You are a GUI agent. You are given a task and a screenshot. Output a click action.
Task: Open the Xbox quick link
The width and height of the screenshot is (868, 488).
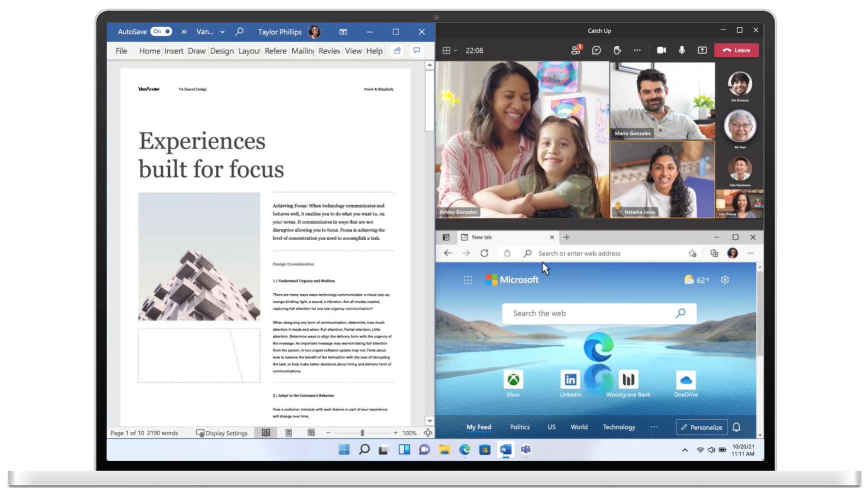point(513,384)
